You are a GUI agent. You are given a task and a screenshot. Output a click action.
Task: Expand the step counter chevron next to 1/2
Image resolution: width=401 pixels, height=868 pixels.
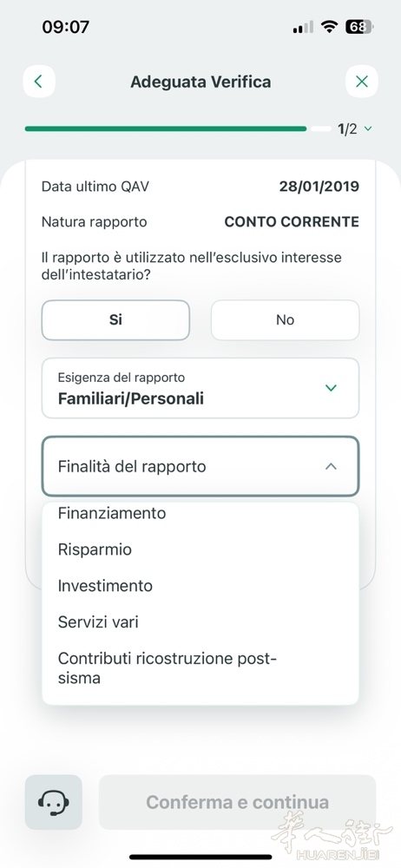pos(368,129)
